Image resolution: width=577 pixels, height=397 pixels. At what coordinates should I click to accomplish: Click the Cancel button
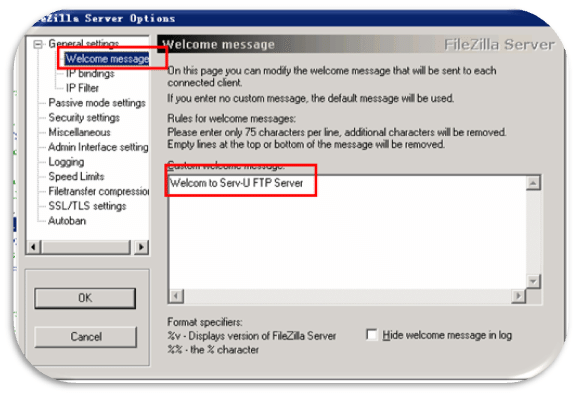point(86,337)
